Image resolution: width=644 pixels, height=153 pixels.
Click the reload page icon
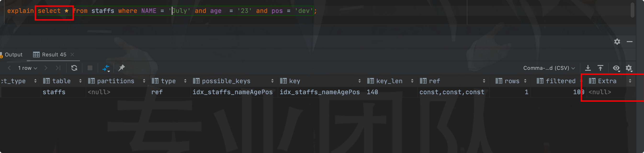(x=74, y=68)
